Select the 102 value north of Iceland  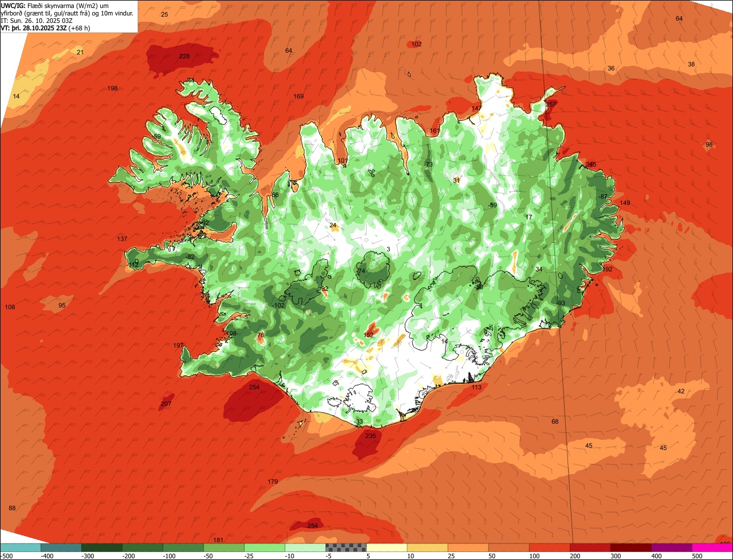click(x=417, y=44)
